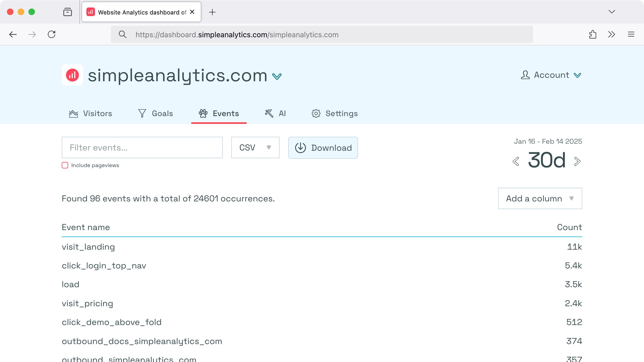Viewport: 644px width, 362px height.
Task: Go to the previous 30d period
Action: [516, 161]
